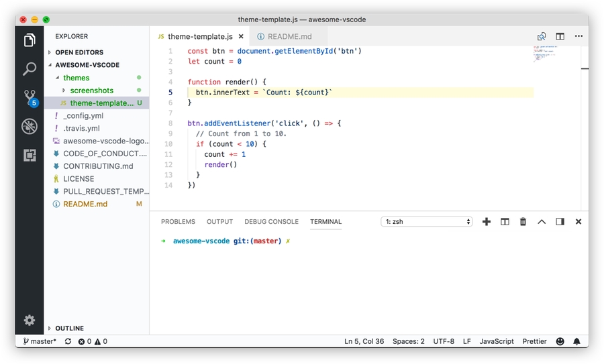
Task: Maximize panel using the up chevron
Action: 542,222
